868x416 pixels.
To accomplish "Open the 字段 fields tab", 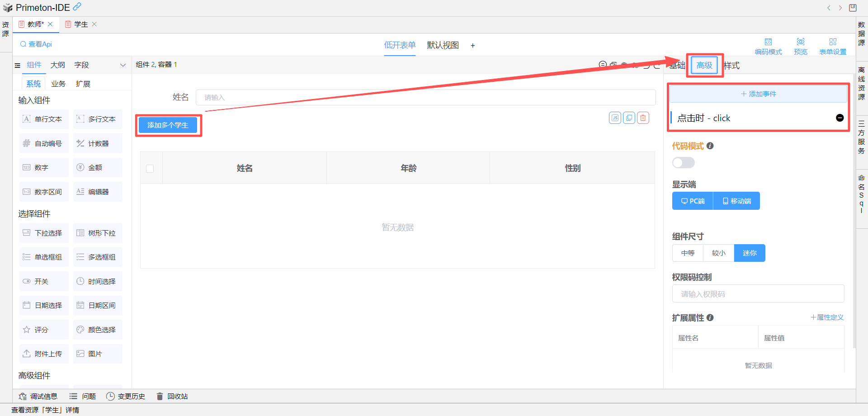I will pyautogui.click(x=81, y=65).
